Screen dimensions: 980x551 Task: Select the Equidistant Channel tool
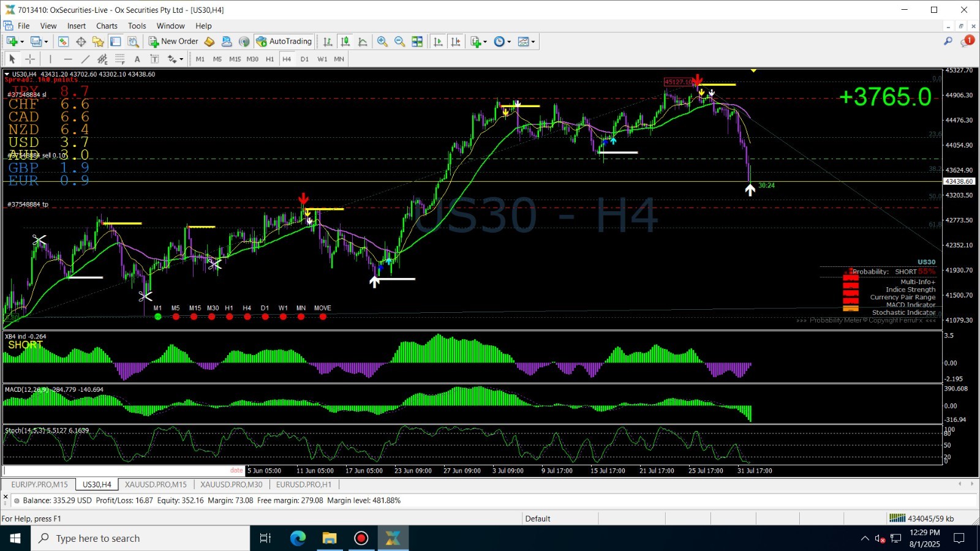tap(102, 59)
